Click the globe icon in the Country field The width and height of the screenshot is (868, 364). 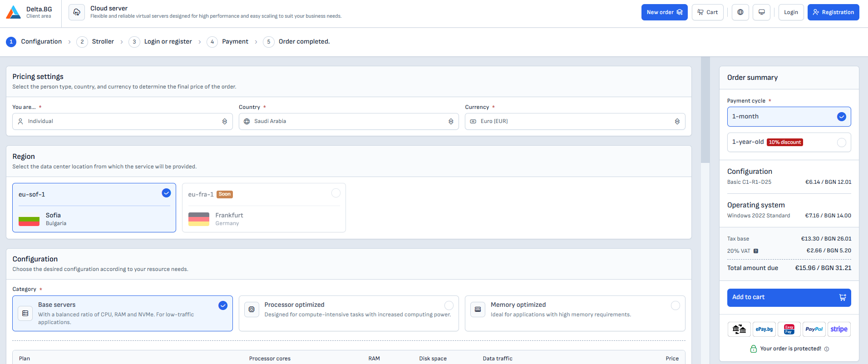247,122
